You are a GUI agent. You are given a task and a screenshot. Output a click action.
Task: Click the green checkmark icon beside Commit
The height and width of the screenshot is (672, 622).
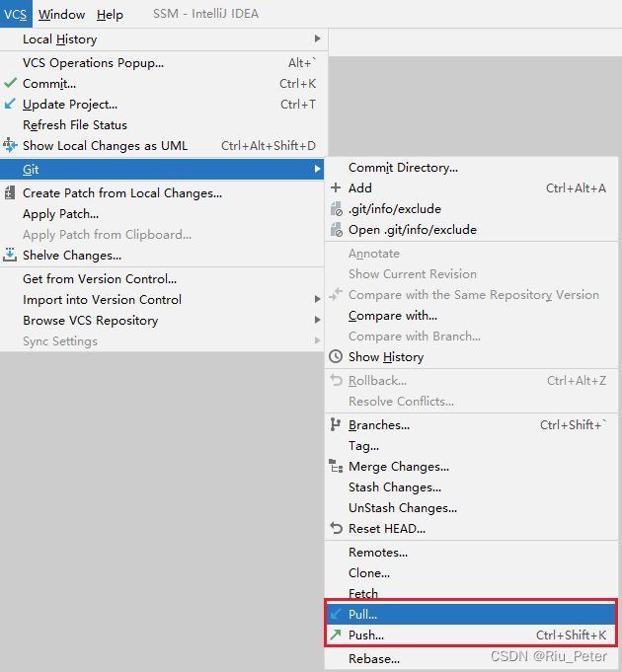click(x=10, y=83)
